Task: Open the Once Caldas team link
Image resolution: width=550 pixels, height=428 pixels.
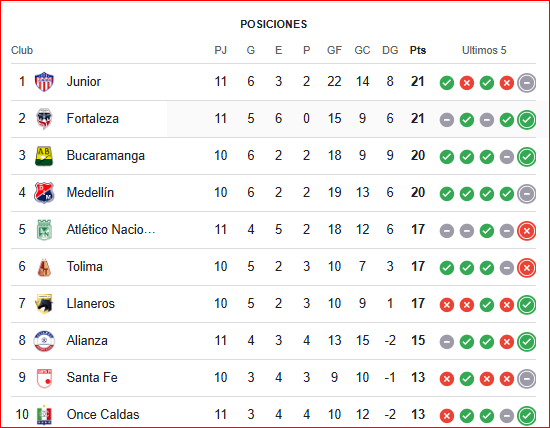Action: click(x=103, y=414)
